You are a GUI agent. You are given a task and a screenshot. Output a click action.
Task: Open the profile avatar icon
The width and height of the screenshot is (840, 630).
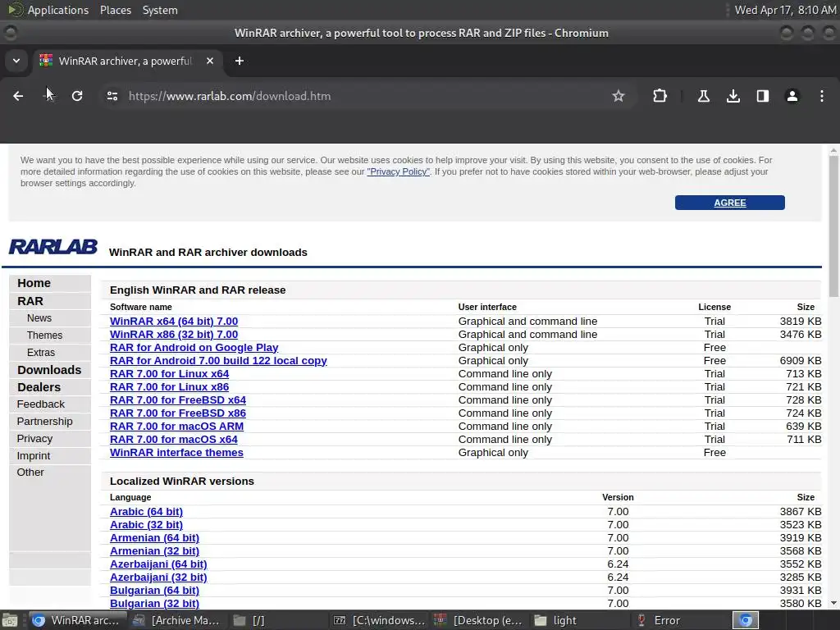point(792,96)
